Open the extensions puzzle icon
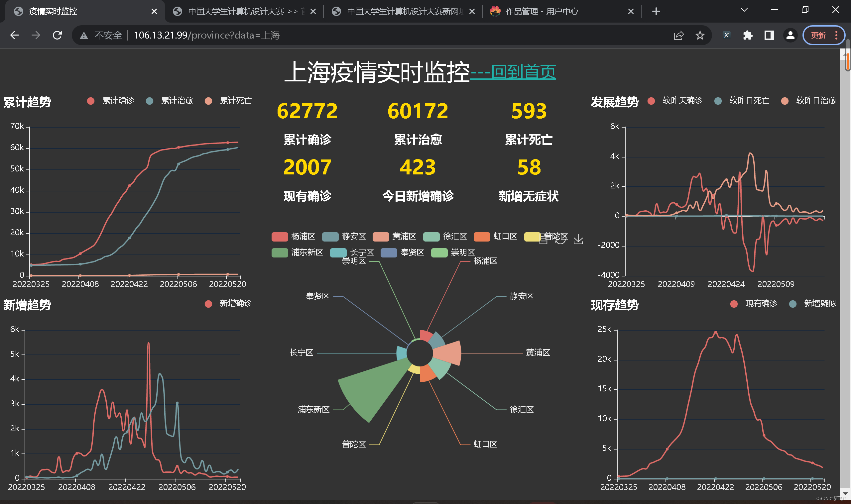 point(747,35)
